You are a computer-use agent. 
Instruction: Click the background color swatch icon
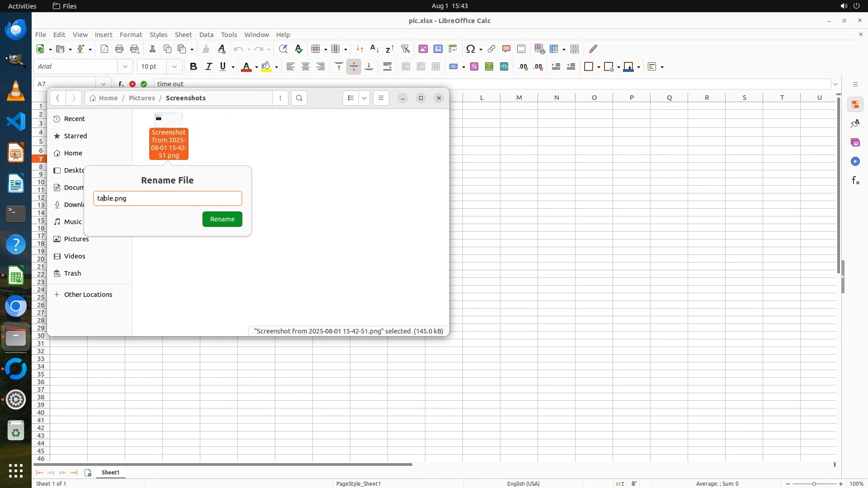266,66
